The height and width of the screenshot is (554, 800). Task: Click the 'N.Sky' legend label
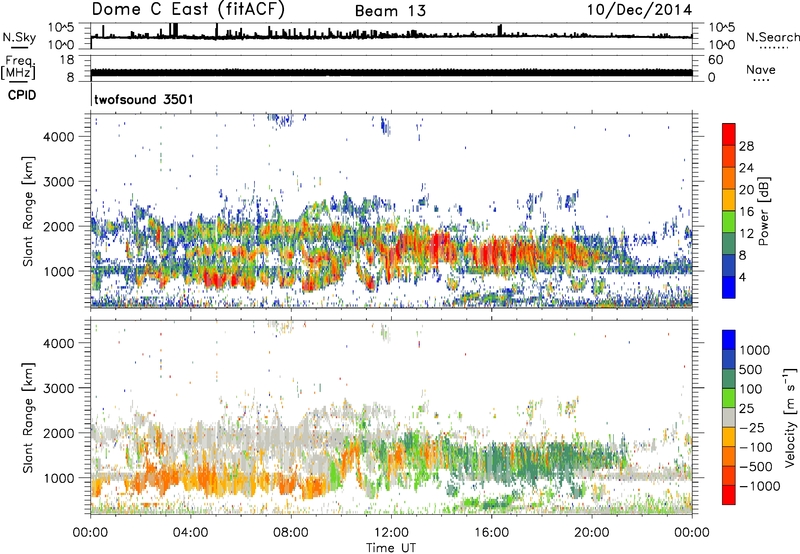[x=19, y=37]
